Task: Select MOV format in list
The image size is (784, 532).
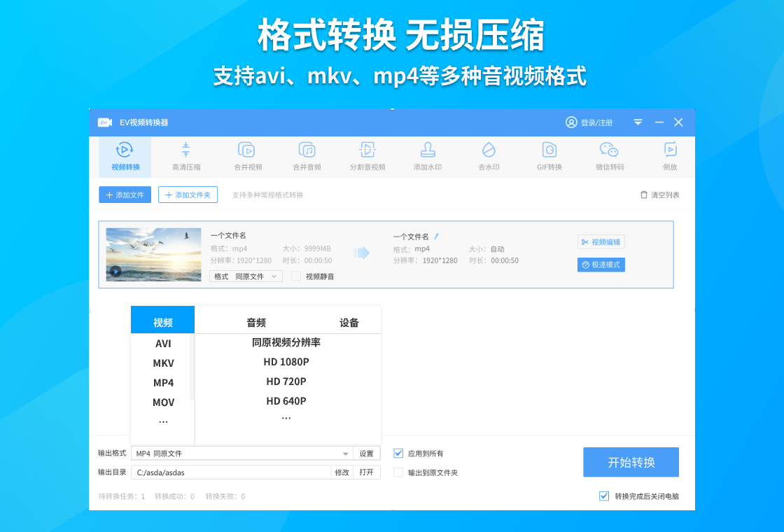Action: pos(163,402)
